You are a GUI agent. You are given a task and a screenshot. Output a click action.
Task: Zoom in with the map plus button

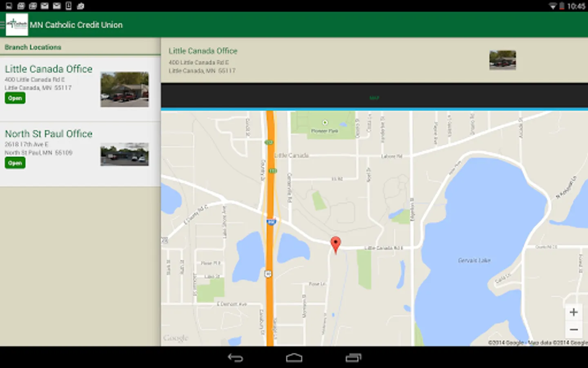(574, 312)
